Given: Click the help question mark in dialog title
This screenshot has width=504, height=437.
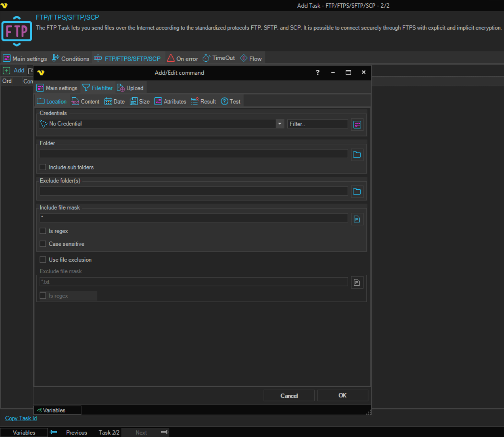Looking at the screenshot, I should click(318, 72).
